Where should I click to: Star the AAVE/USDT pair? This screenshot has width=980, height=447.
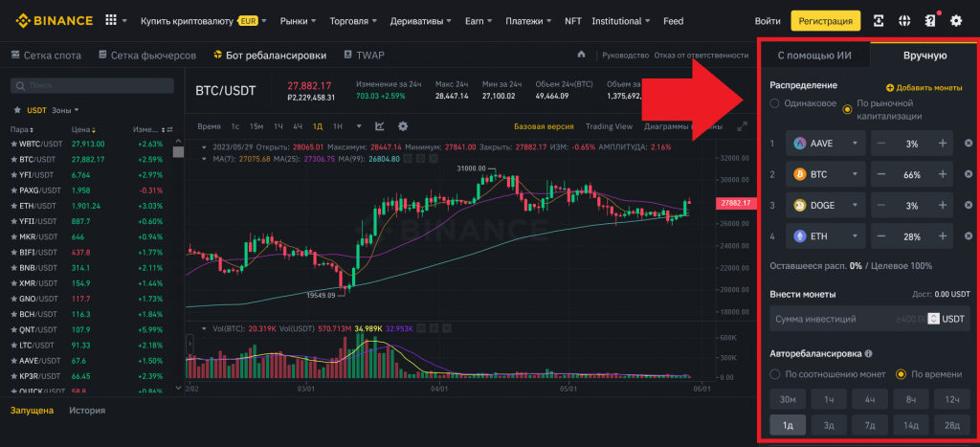[13, 361]
